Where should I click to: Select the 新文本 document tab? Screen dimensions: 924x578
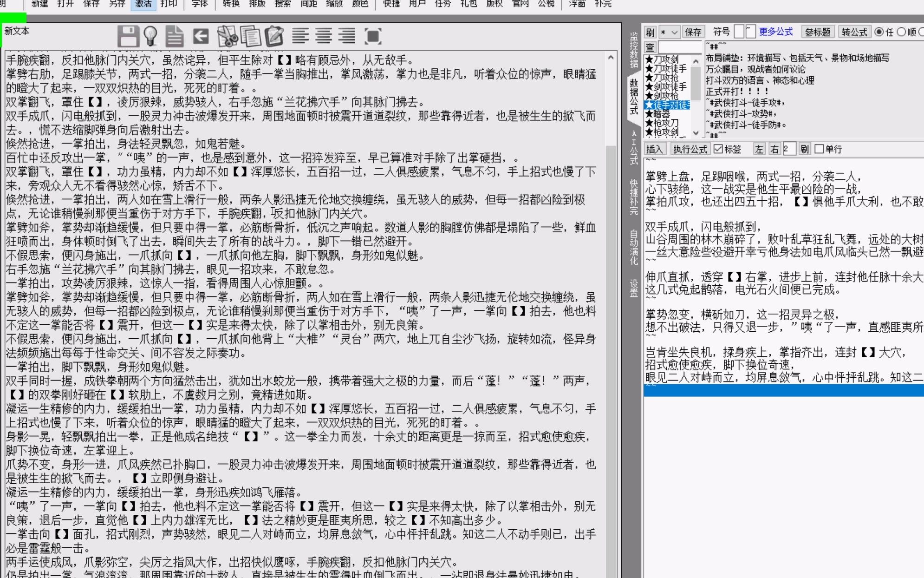tap(17, 31)
